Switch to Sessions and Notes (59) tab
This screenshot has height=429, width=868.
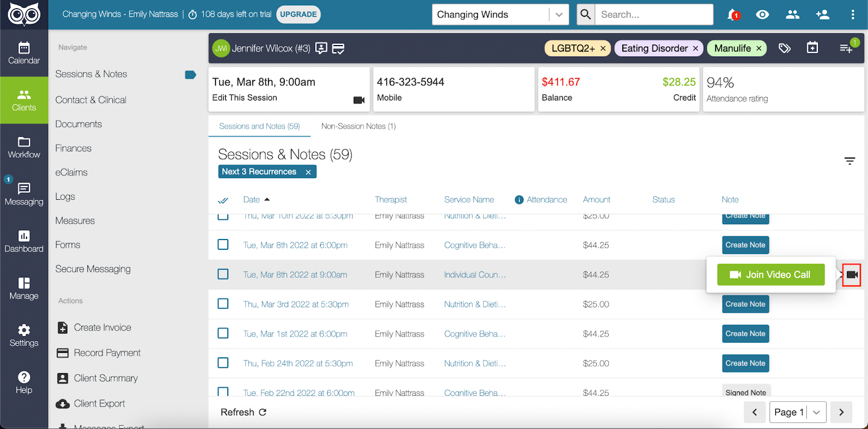[x=259, y=126]
